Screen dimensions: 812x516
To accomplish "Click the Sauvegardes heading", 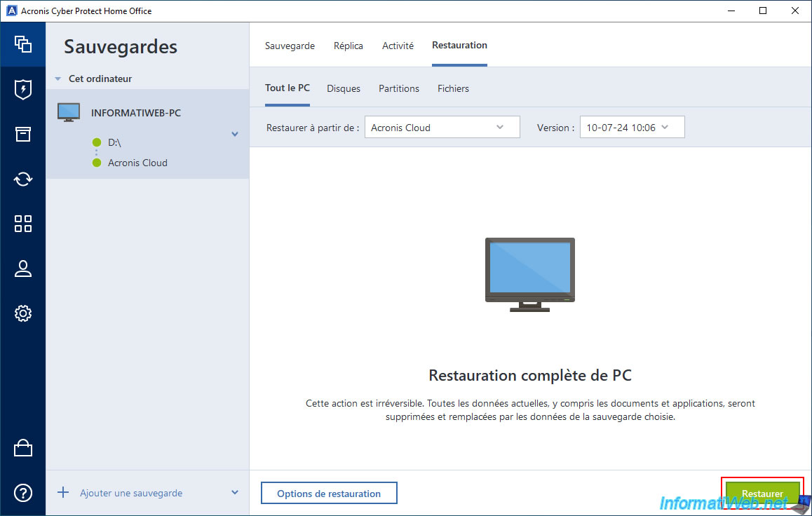I will coord(121,46).
